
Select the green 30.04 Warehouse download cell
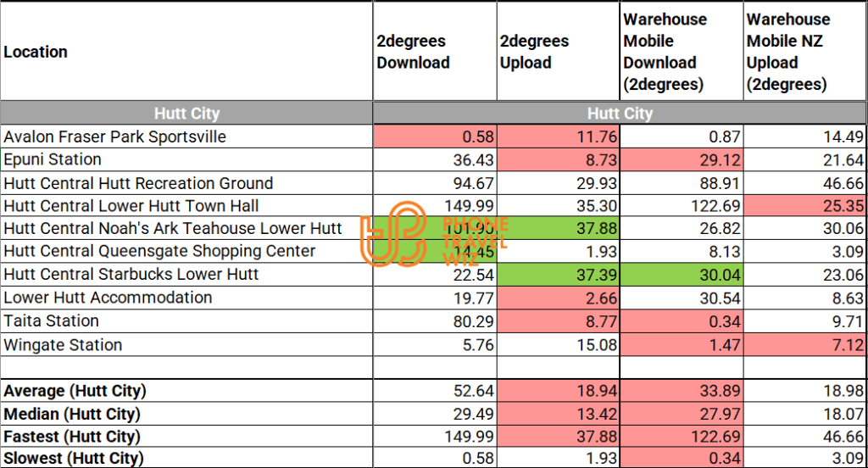coord(682,275)
